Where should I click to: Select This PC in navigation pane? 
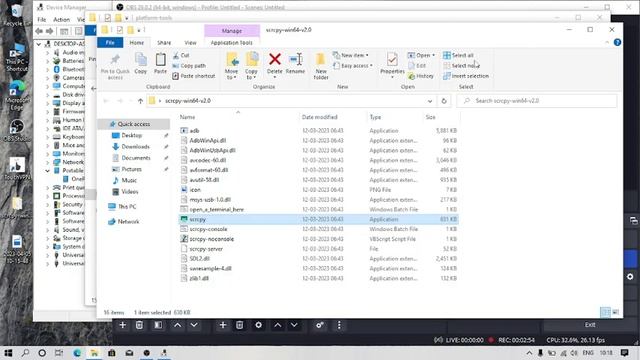point(127,207)
